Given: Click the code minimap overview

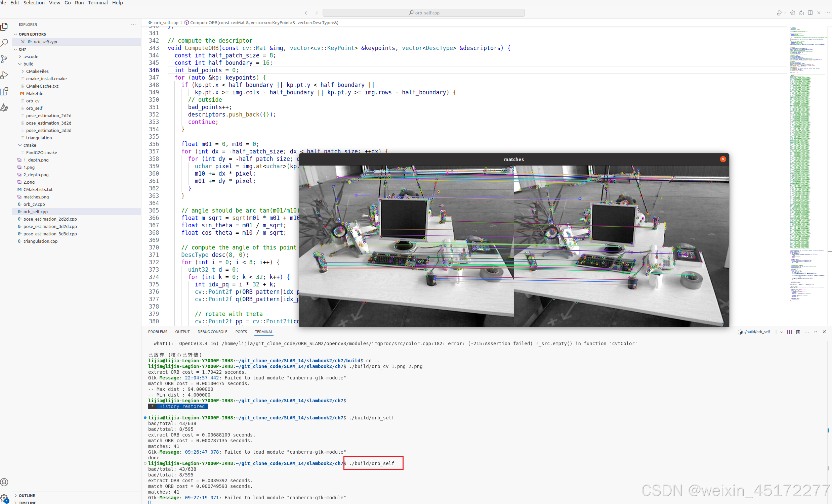Looking at the screenshot, I should tap(800, 135).
